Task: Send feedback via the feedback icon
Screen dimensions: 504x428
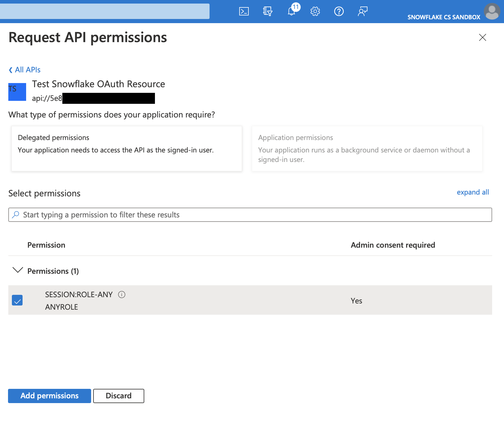Action: [x=362, y=12]
